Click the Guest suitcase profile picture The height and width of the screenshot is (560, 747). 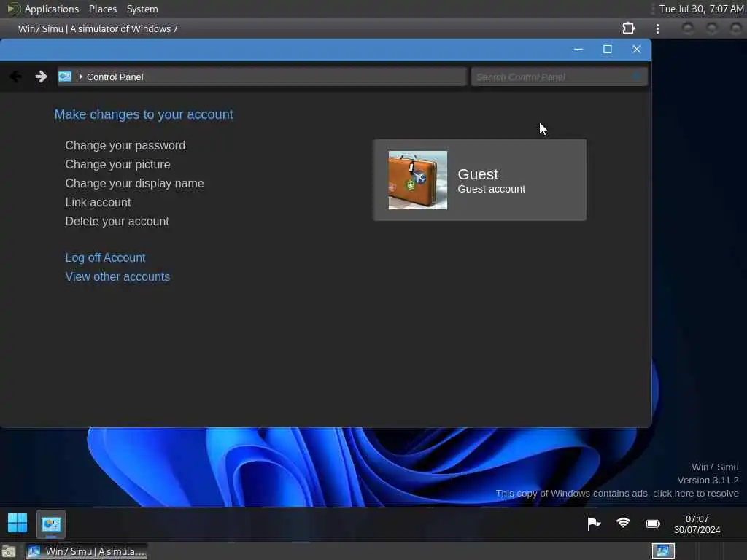(x=418, y=180)
